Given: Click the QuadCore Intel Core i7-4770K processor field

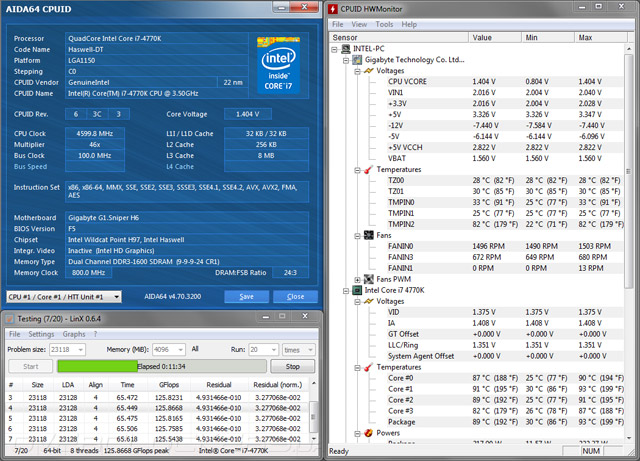Looking at the screenshot, I should tap(157, 38).
